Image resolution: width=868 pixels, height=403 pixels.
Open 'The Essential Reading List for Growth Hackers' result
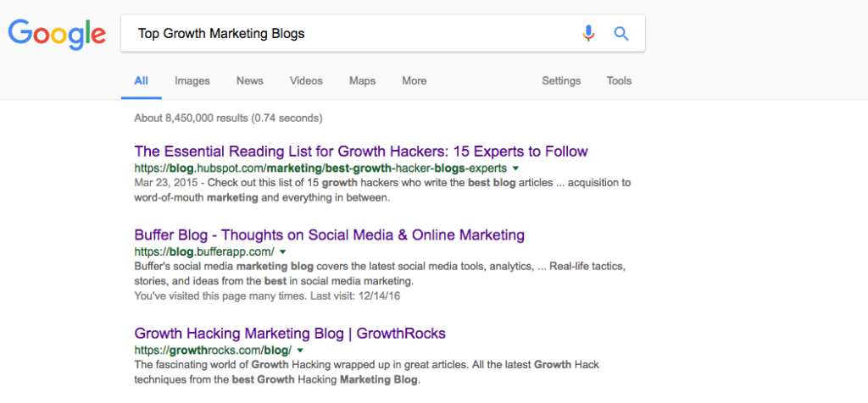[360, 152]
